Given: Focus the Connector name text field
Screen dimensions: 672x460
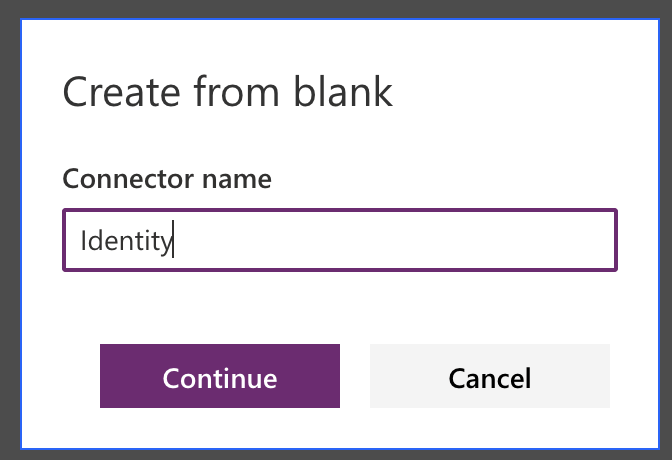Looking at the screenshot, I should click(x=340, y=240).
